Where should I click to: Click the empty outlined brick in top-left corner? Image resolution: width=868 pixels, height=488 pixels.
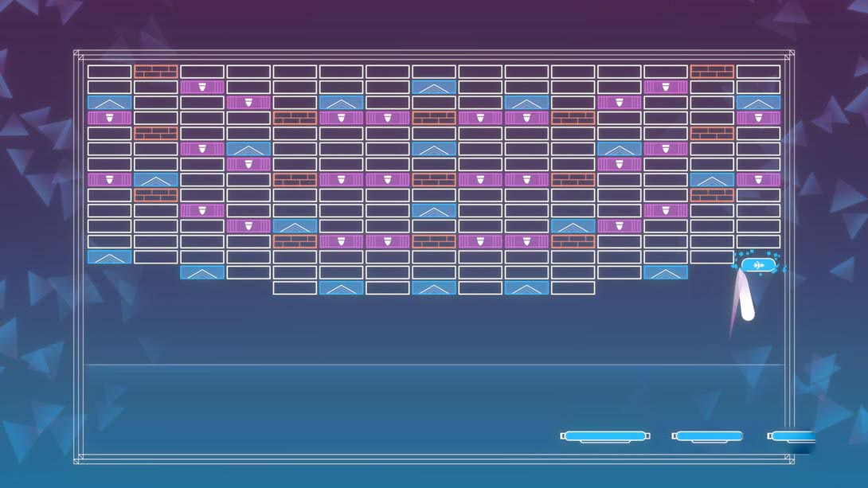pos(109,72)
